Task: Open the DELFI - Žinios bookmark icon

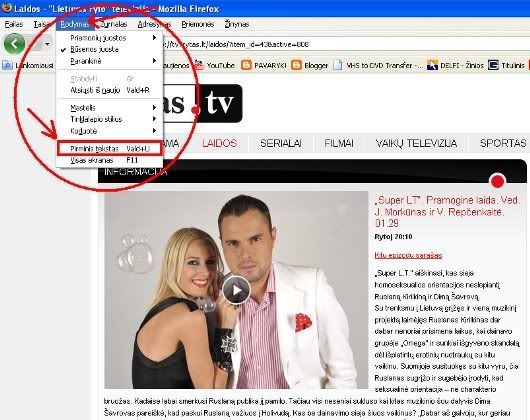Action: [x=432, y=65]
